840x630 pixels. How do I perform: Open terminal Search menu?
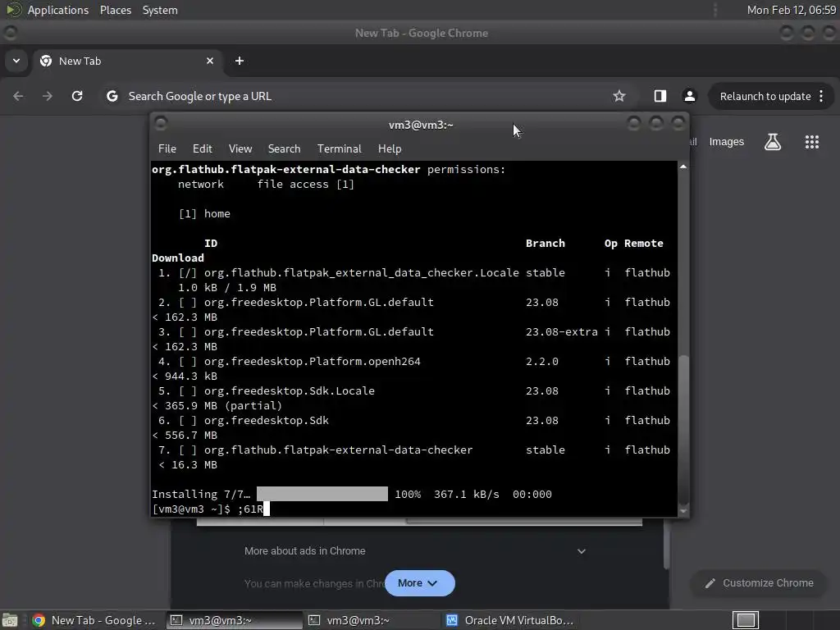pyautogui.click(x=284, y=148)
